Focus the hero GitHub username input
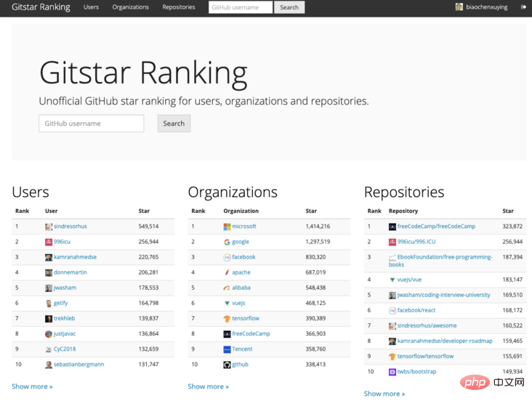Image resolution: width=532 pixels, height=406 pixels. pos(92,123)
